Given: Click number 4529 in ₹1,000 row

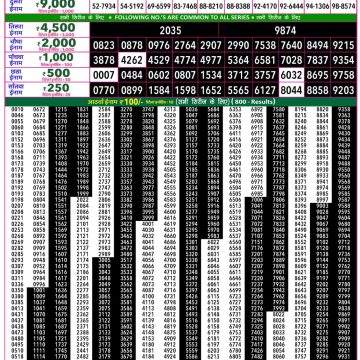Looking at the screenshot, I should coord(159,60).
